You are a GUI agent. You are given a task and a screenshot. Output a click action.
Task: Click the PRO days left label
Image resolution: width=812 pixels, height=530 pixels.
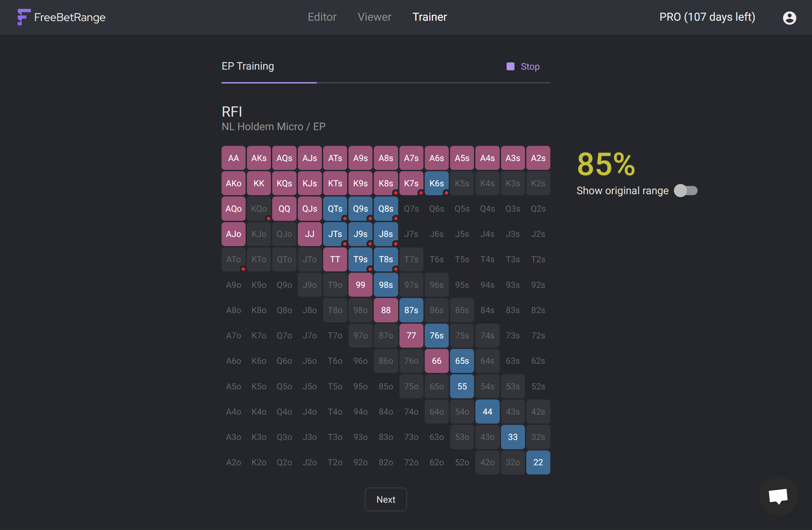tap(707, 17)
